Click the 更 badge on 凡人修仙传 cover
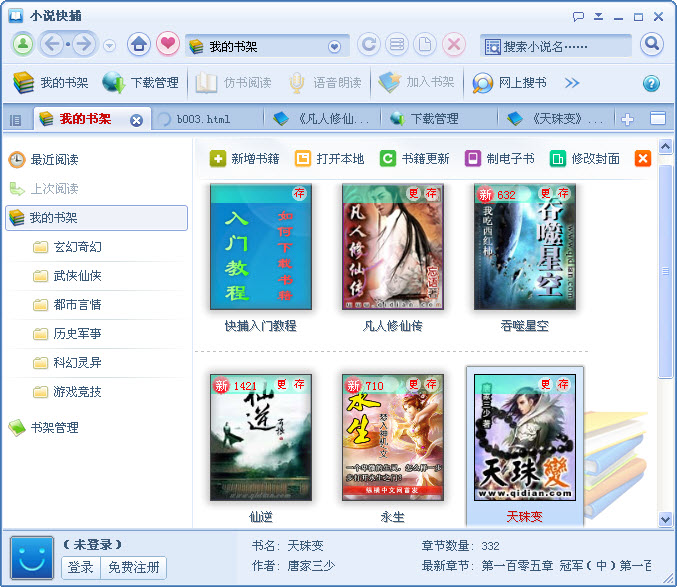 point(414,193)
